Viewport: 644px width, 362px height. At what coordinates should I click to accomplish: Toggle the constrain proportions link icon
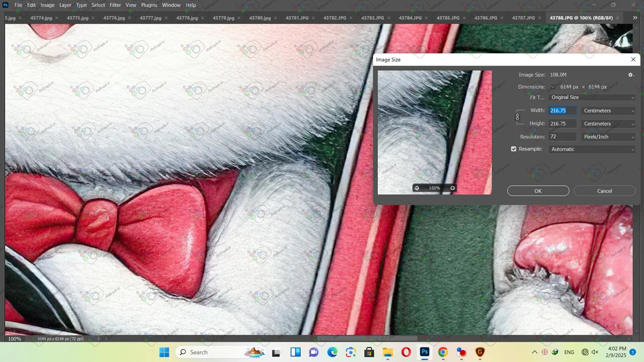(x=517, y=117)
